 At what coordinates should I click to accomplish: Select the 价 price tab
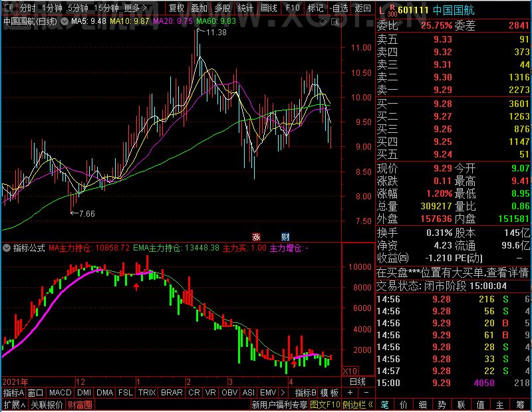404,405
